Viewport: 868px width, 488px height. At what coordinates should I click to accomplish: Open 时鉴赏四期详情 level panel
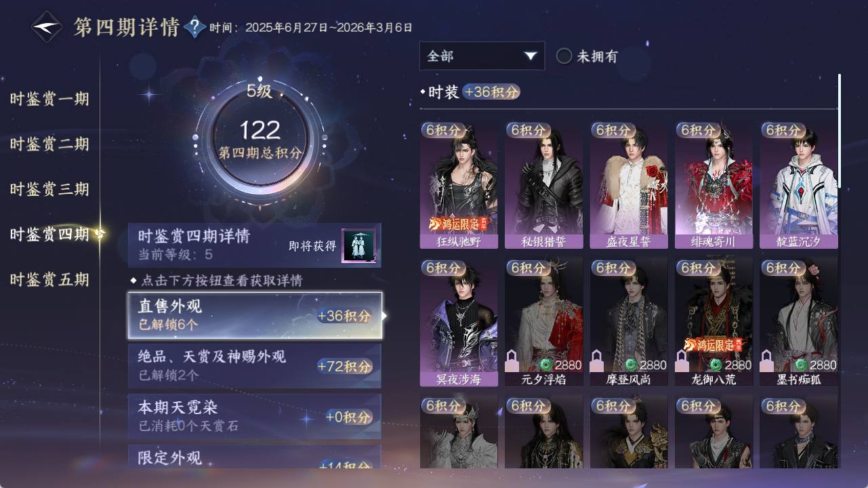point(255,245)
